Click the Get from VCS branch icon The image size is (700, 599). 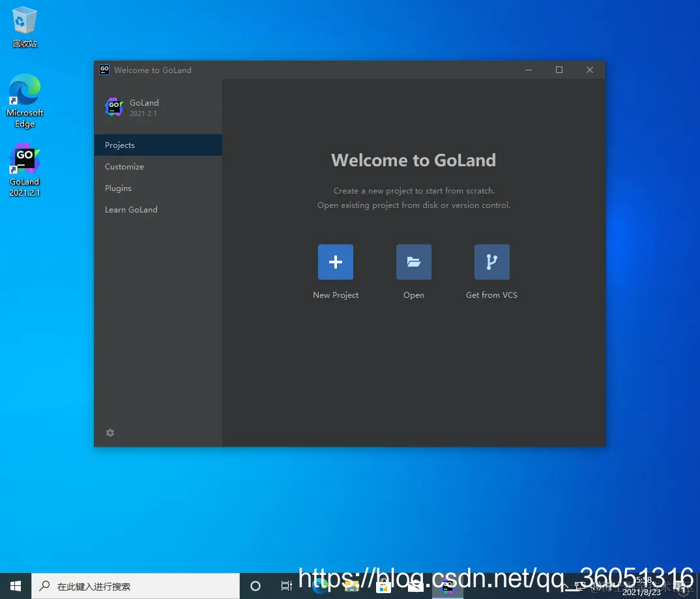(x=491, y=261)
